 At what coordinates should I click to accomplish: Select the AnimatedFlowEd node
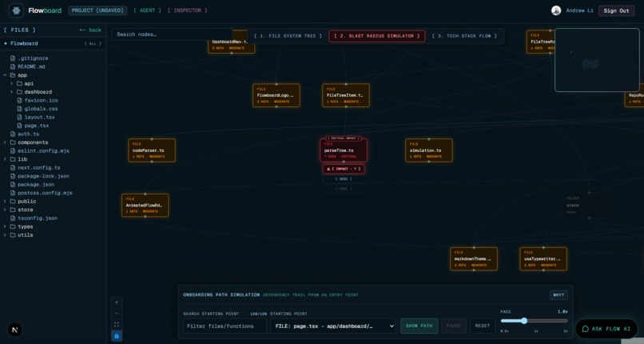click(x=145, y=205)
